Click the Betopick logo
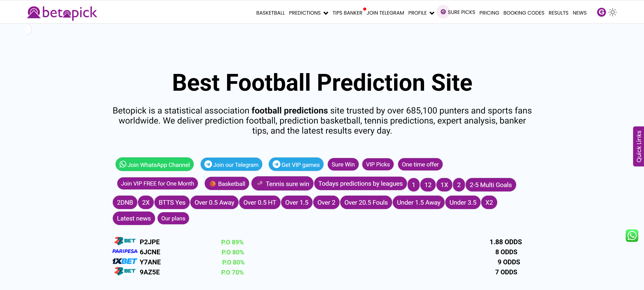This screenshot has width=644, height=290. coord(62,13)
